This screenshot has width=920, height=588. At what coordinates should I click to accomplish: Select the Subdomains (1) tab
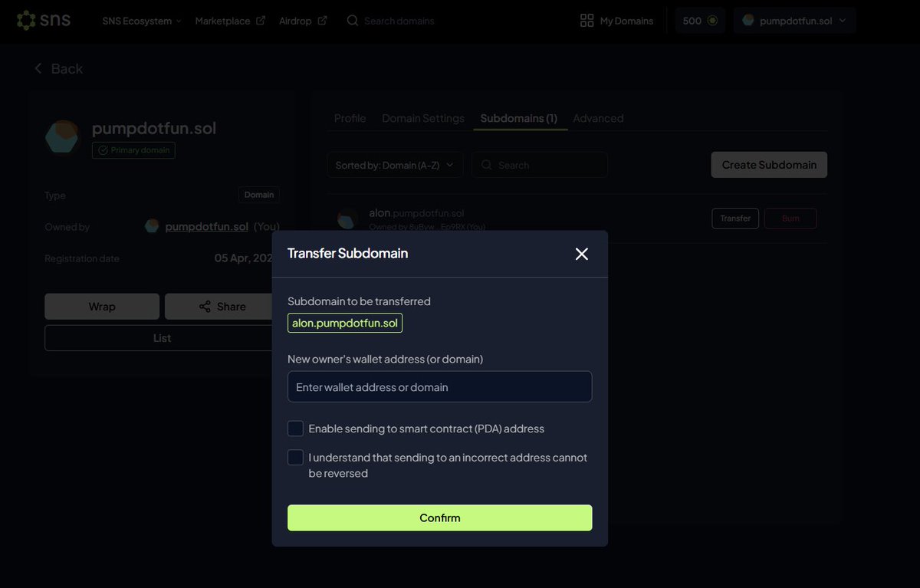click(519, 118)
